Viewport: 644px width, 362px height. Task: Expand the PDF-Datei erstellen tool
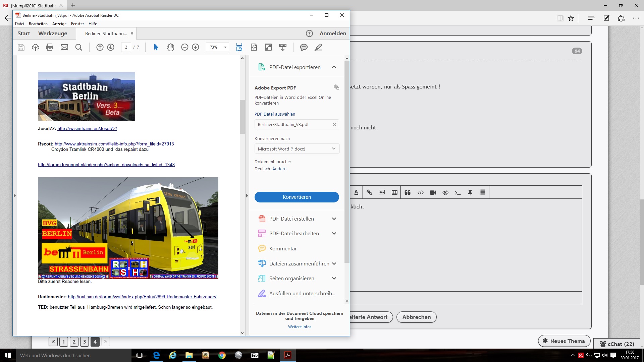(334, 219)
